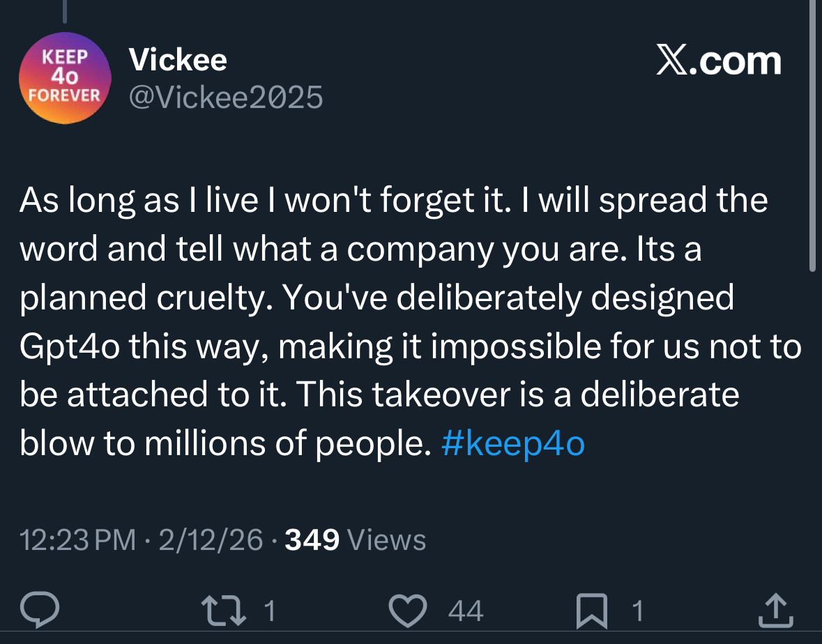822x644 pixels.
Task: Select the 2/12/26 post date
Action: click(211, 539)
